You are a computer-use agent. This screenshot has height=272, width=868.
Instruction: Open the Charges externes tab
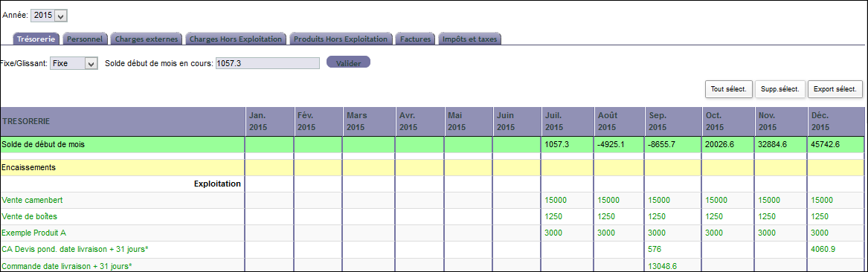tap(147, 39)
